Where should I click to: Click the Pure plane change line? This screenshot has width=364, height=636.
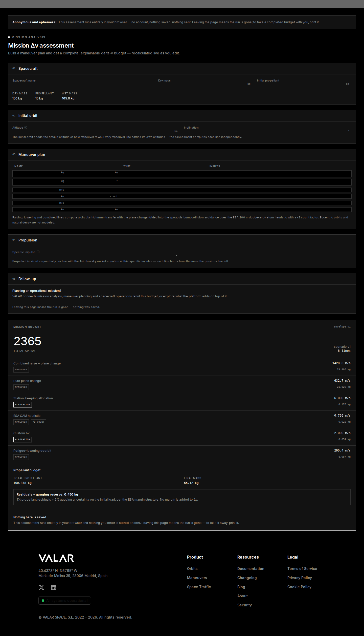coord(182,384)
